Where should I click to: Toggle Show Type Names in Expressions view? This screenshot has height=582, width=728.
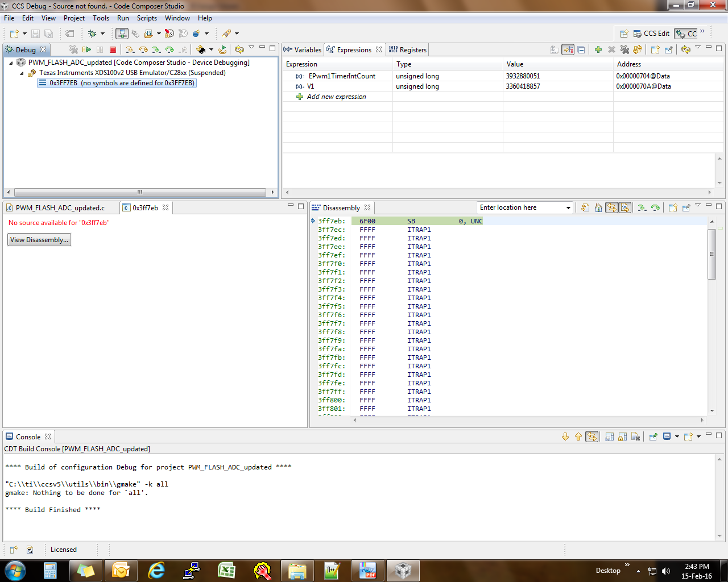pyautogui.click(x=555, y=49)
